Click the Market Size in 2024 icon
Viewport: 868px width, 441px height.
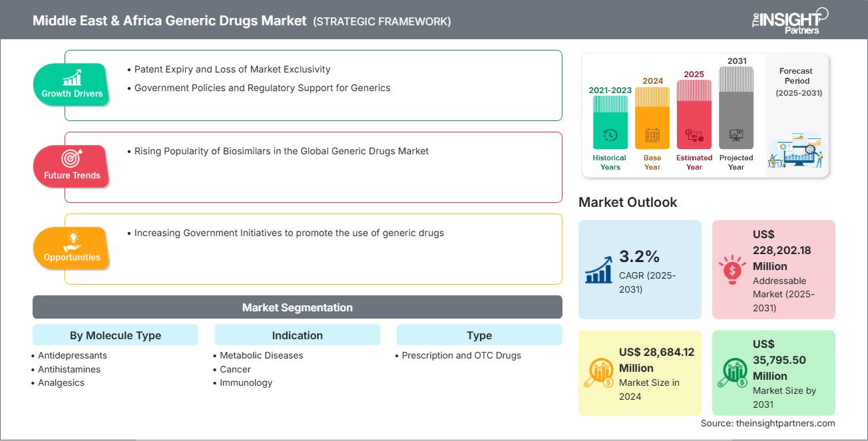[598, 372]
